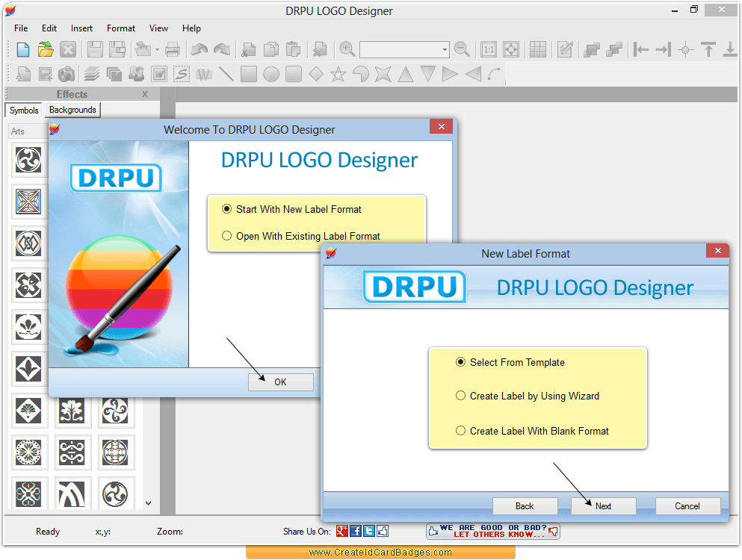742x560 pixels.
Task: Click the Save floppy disk icon
Action: (x=95, y=49)
